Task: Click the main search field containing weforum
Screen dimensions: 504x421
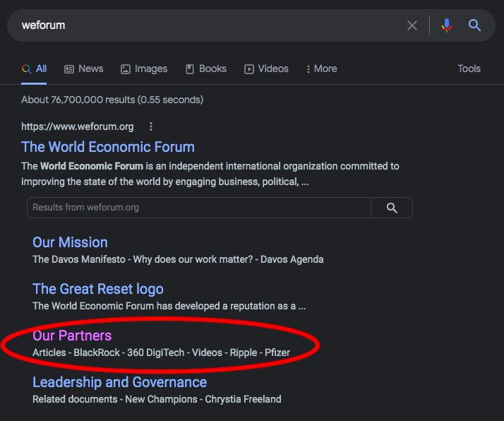Action: [x=205, y=25]
